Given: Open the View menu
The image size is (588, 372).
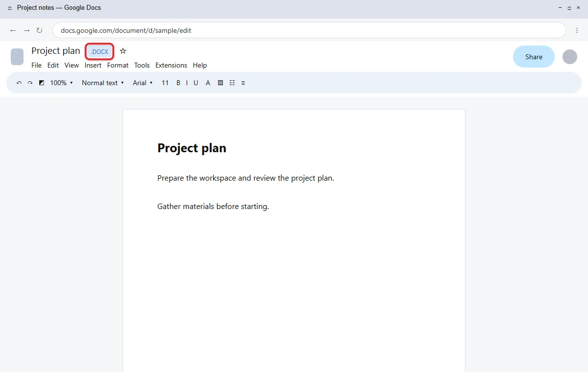Looking at the screenshot, I should [x=72, y=65].
